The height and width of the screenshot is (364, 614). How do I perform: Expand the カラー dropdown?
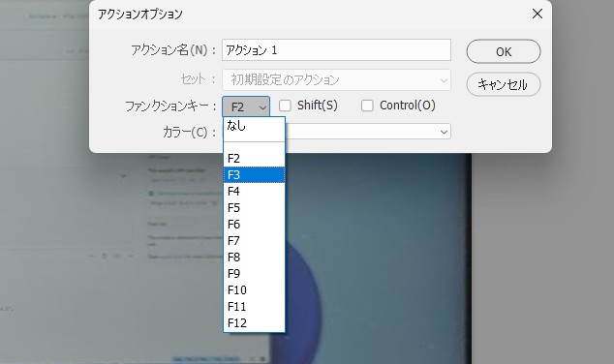(368, 132)
